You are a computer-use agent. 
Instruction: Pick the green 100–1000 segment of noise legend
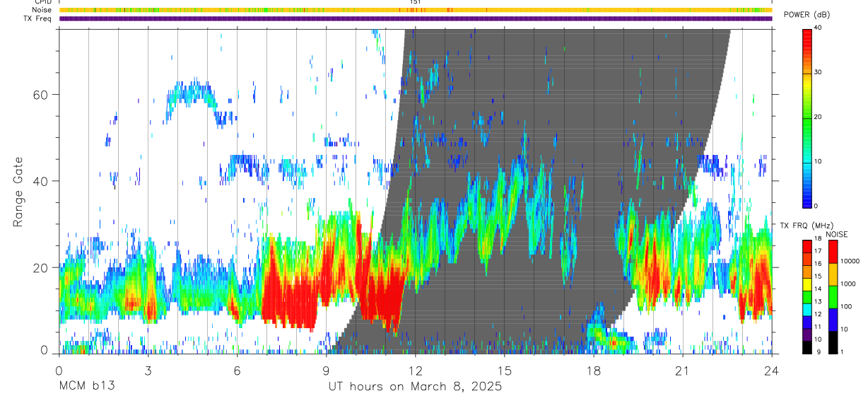coord(833,297)
